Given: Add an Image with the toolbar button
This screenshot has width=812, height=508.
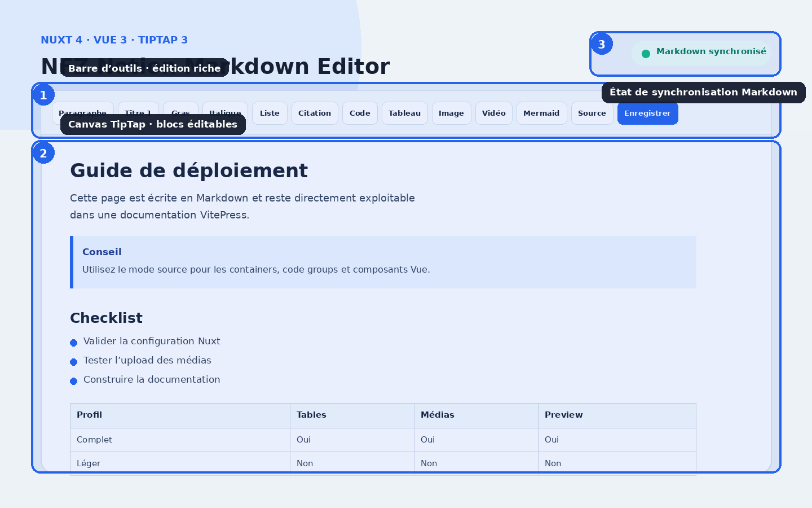Looking at the screenshot, I should click(x=451, y=113).
